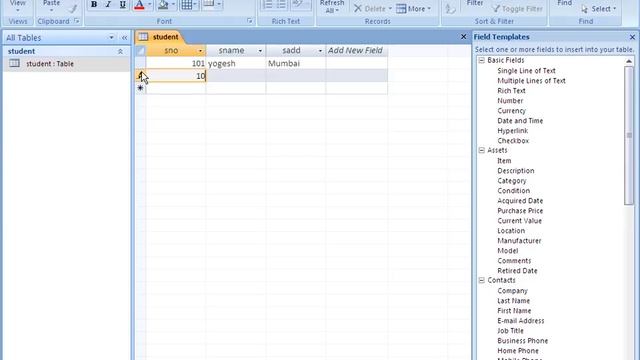Click the cell containing Mumbai
Screen dimensions: 640x360
pyautogui.click(x=296, y=63)
